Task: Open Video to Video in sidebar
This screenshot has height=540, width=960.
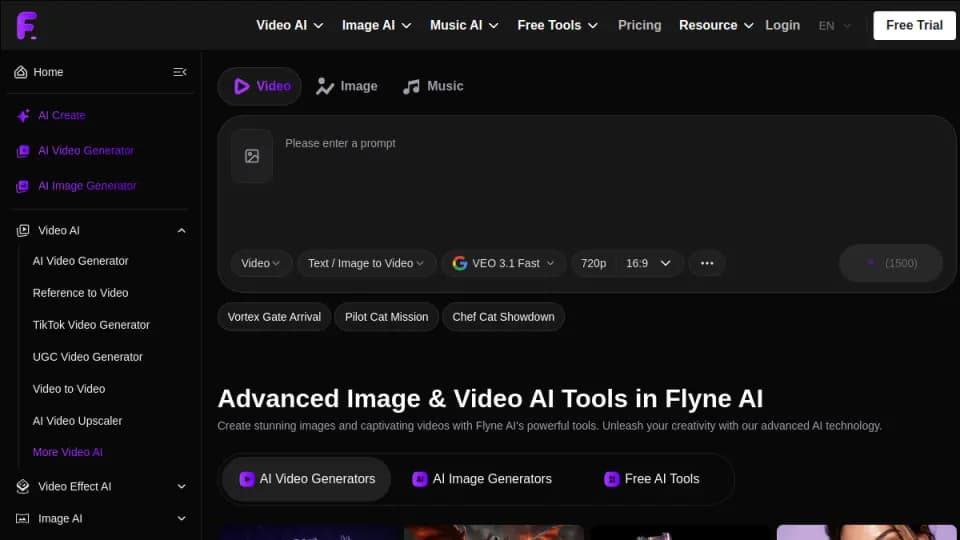Action: 69,389
